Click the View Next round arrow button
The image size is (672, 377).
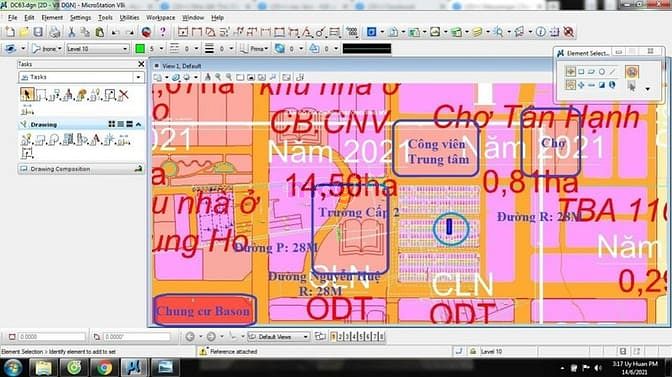(x=211, y=337)
